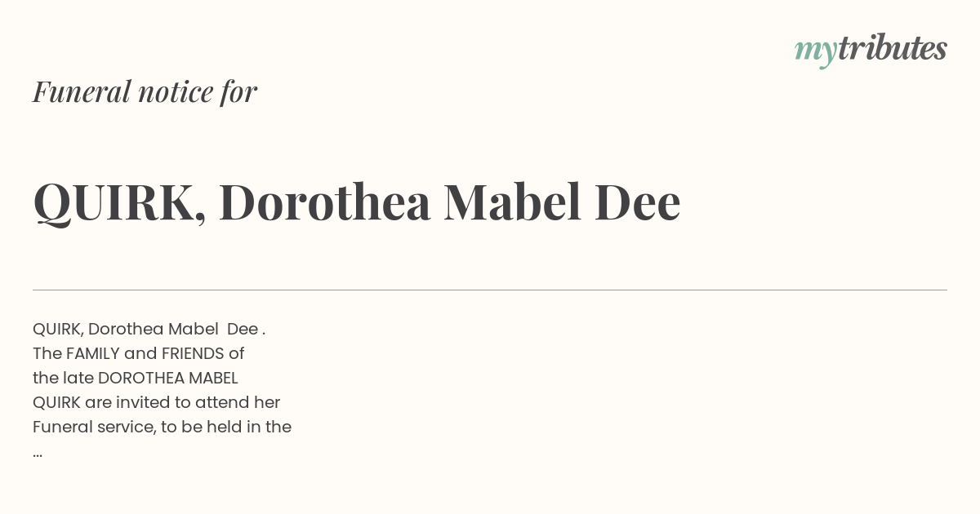Click the line "QUIRK are invited to attend her"
980x514 pixels.
157,402
